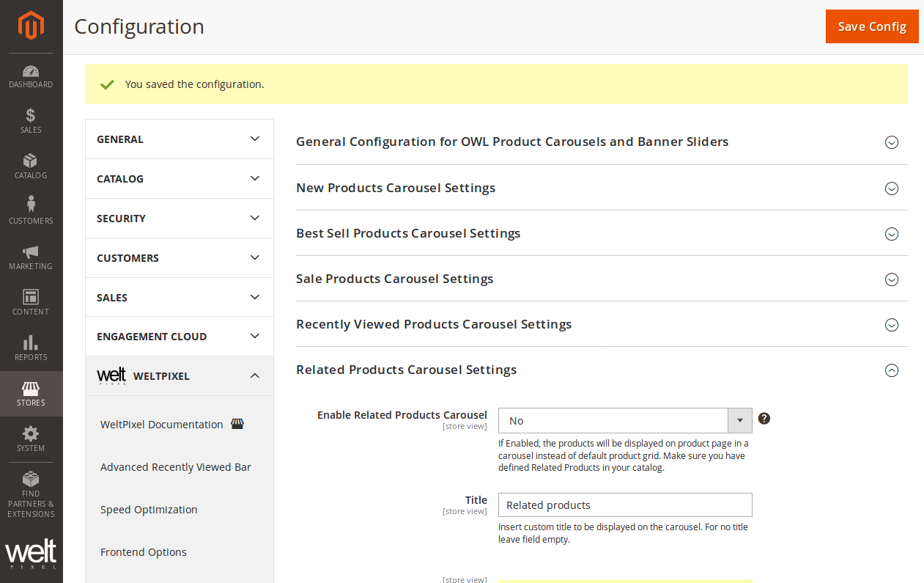Click the WeltPixel tab logo icon
Screen dimensions: 924x583
tap(111, 376)
